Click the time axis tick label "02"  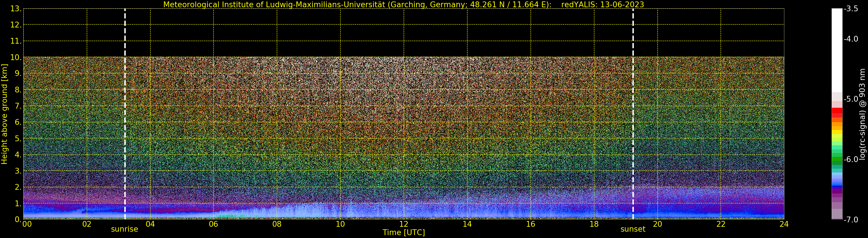(x=87, y=224)
